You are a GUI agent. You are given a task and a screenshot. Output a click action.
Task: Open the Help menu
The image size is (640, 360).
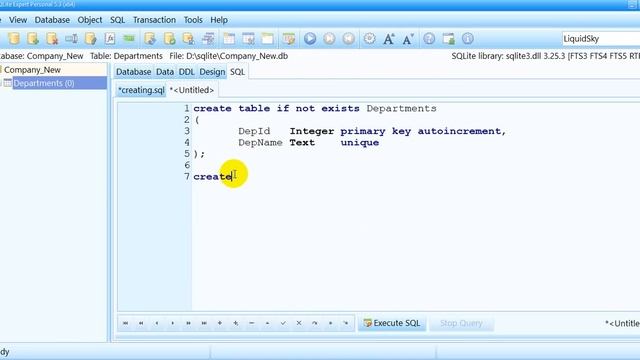coord(219,20)
